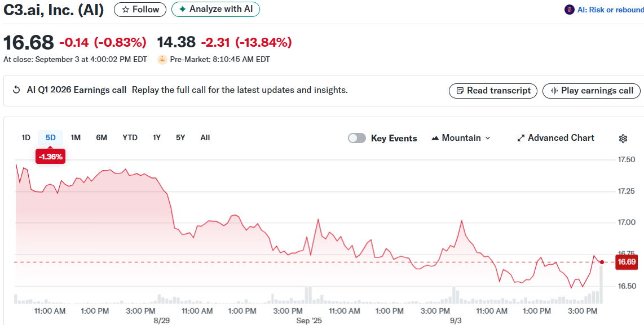Click the chart settings gear icon
The height and width of the screenshot is (325, 644).
point(623,139)
